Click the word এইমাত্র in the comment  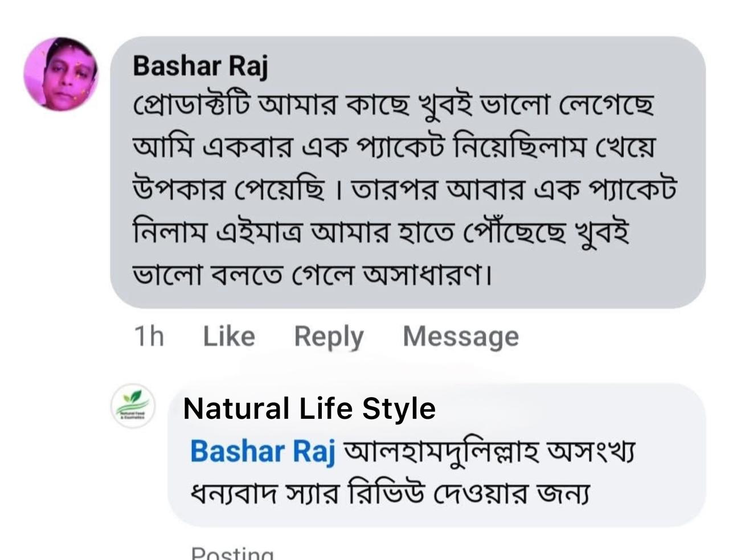tap(257, 233)
